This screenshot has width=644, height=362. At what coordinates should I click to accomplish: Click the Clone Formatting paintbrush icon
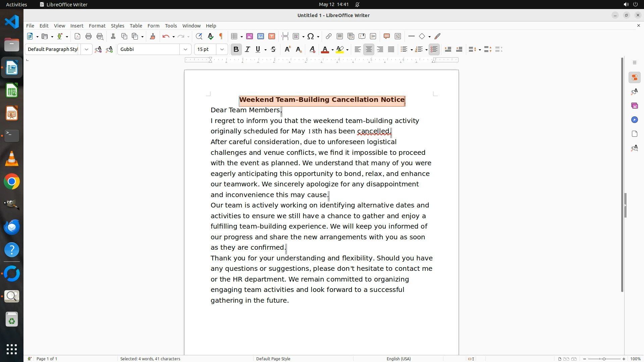[x=153, y=36]
